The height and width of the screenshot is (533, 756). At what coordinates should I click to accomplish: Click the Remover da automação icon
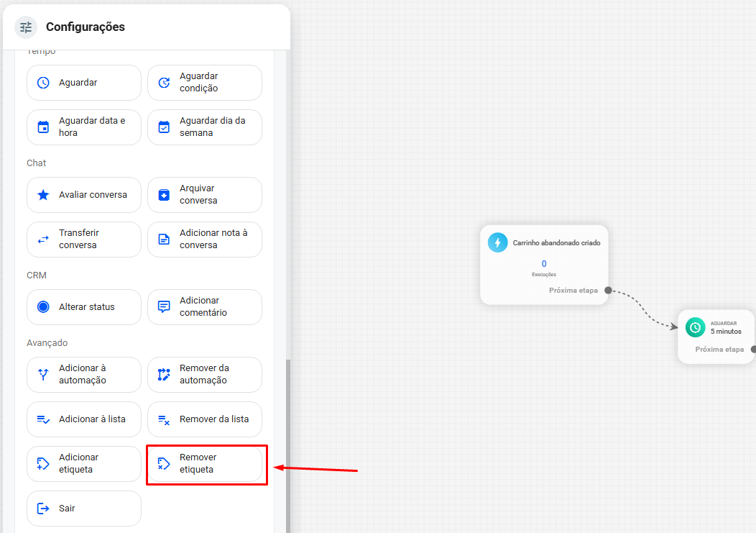pos(164,374)
